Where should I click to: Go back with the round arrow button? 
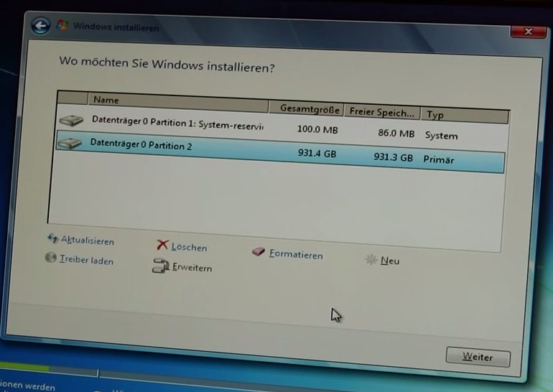(40, 26)
